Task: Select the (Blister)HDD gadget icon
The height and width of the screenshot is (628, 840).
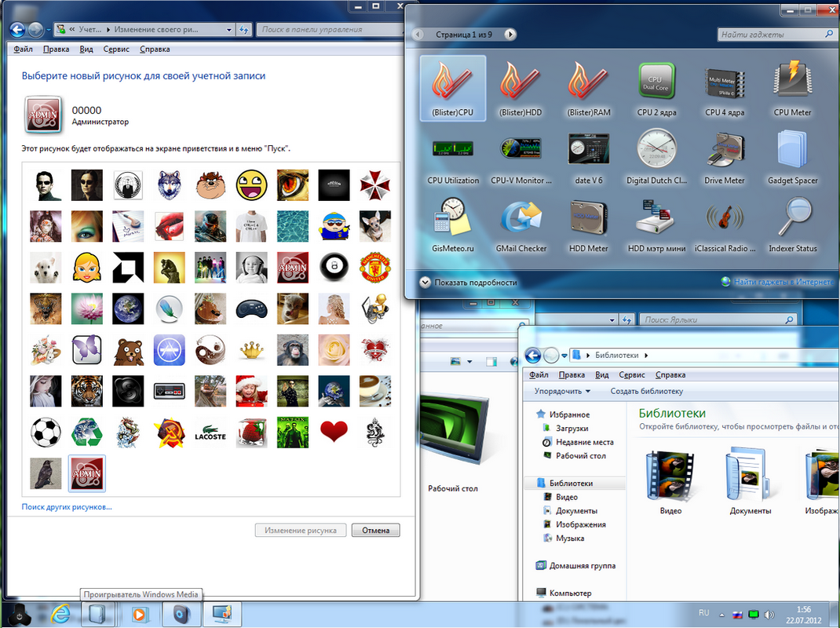Action: pyautogui.click(x=520, y=89)
